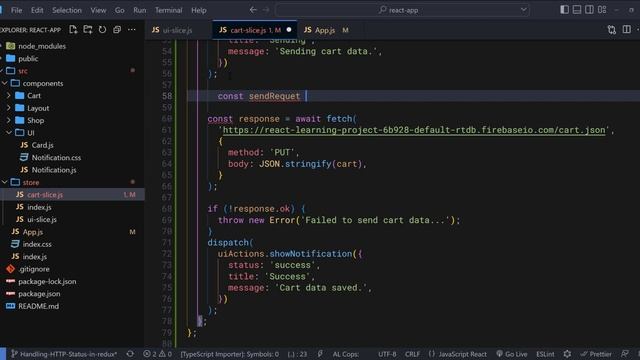Click the TypeScript Importer Symbols status item
The height and width of the screenshot is (360, 640).
coord(229,354)
